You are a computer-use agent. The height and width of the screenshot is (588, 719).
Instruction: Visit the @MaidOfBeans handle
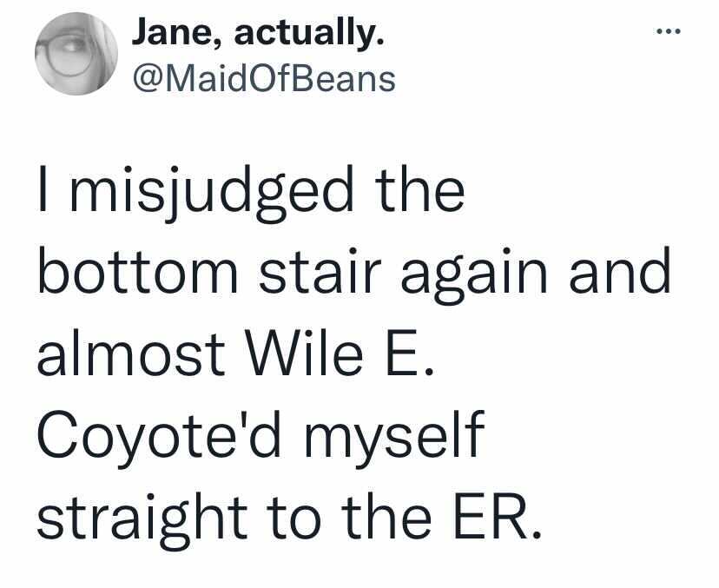tap(264, 79)
